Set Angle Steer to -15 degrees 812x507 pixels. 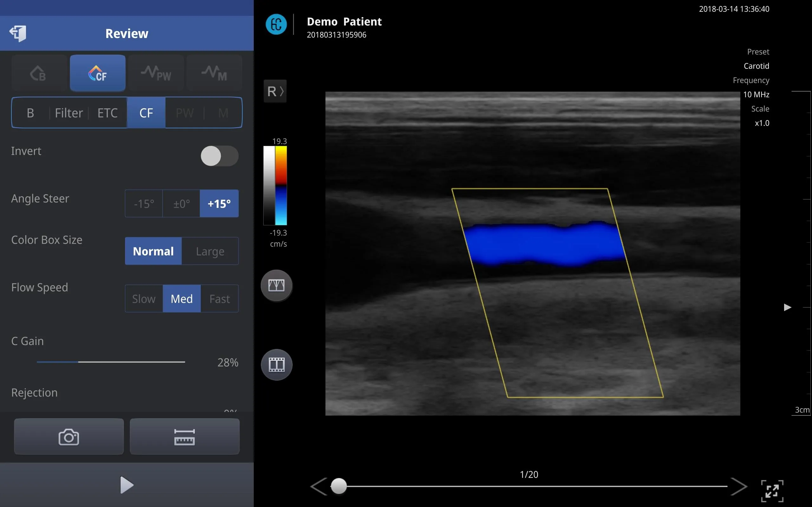pos(143,203)
